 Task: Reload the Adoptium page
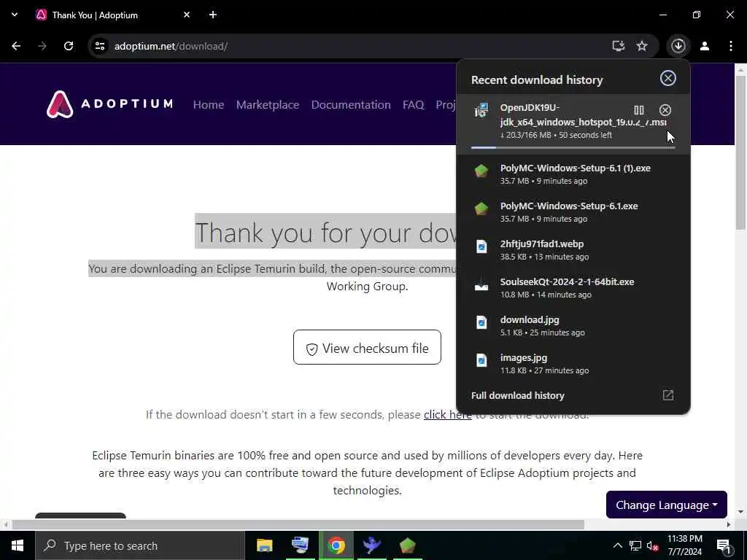coord(69,46)
